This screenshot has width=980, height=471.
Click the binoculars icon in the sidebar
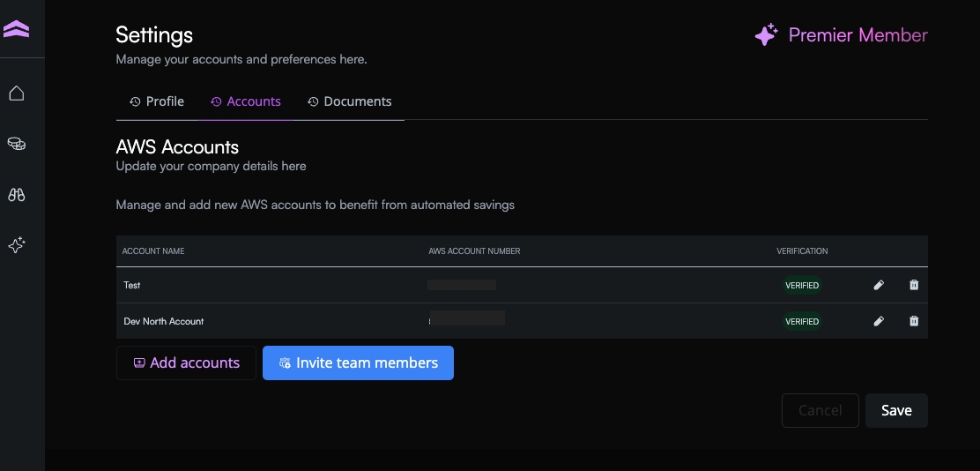point(16,195)
